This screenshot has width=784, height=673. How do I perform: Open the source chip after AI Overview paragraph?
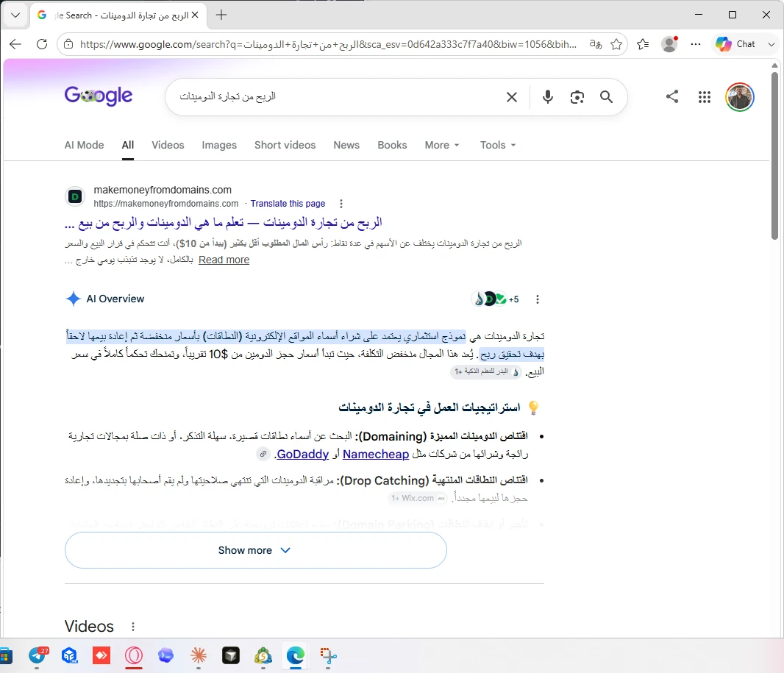point(485,371)
